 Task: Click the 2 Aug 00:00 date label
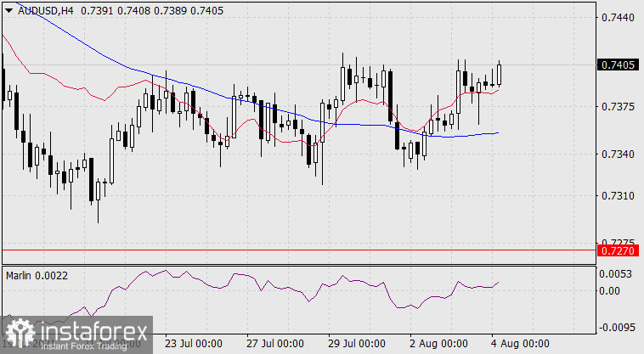click(438, 344)
